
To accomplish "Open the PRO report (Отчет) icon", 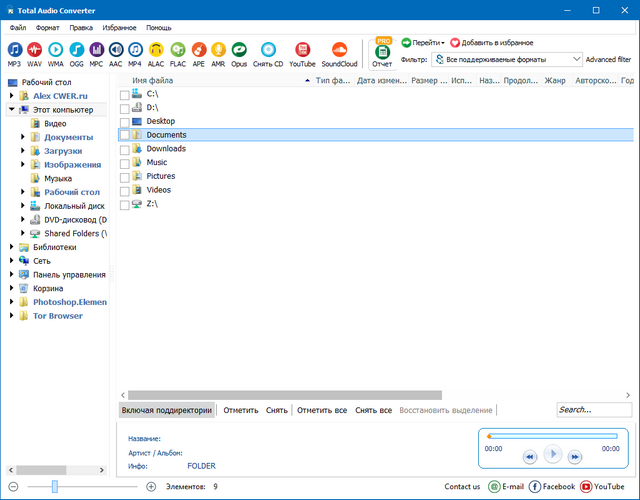I will (382, 53).
